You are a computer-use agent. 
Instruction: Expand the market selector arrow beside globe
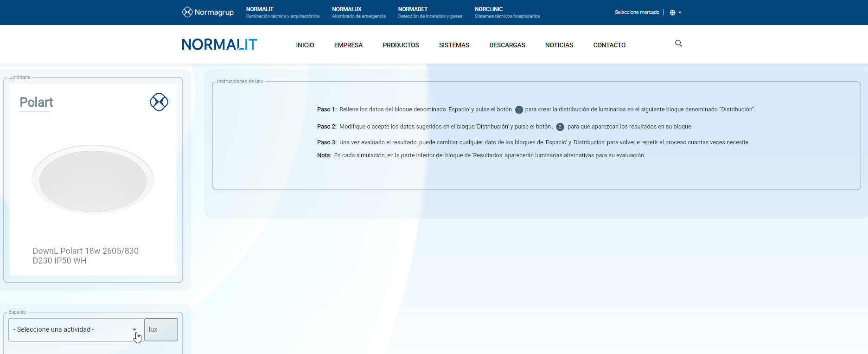(680, 13)
